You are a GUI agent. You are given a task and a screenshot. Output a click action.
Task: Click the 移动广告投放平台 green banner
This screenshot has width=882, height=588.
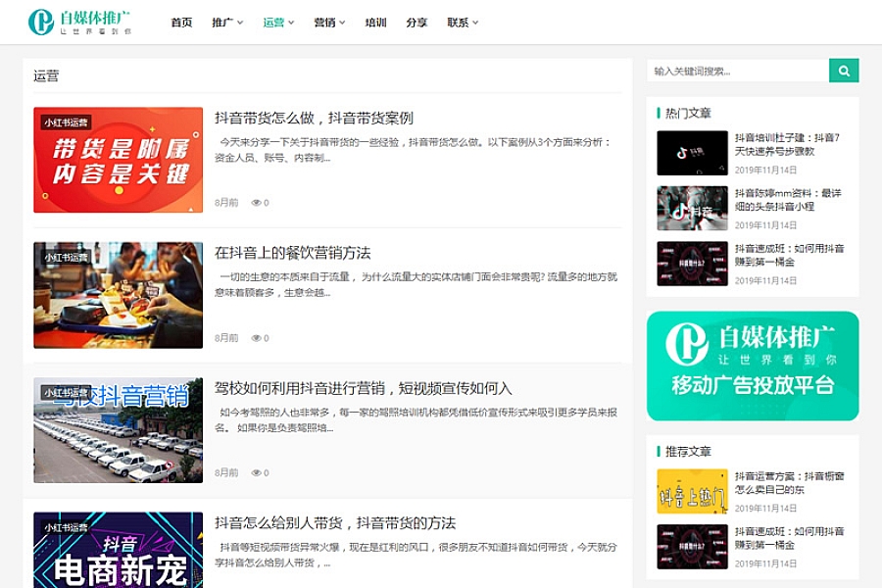pos(753,366)
